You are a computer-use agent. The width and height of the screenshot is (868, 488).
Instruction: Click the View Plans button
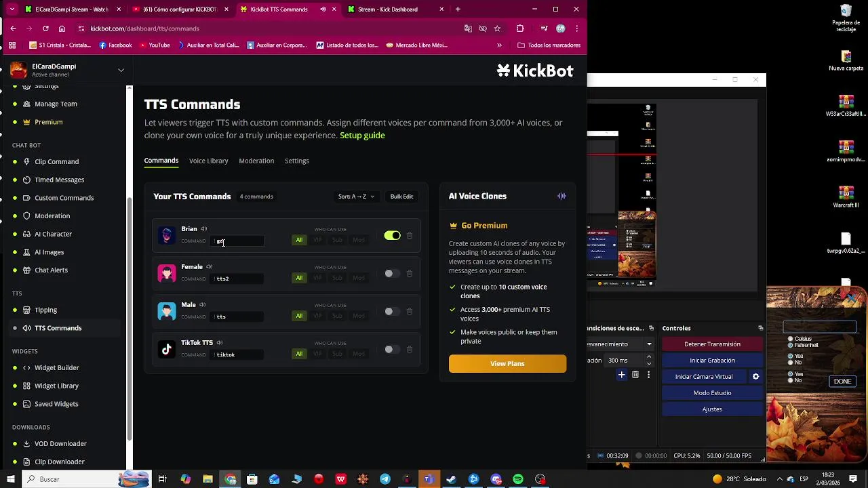point(507,364)
